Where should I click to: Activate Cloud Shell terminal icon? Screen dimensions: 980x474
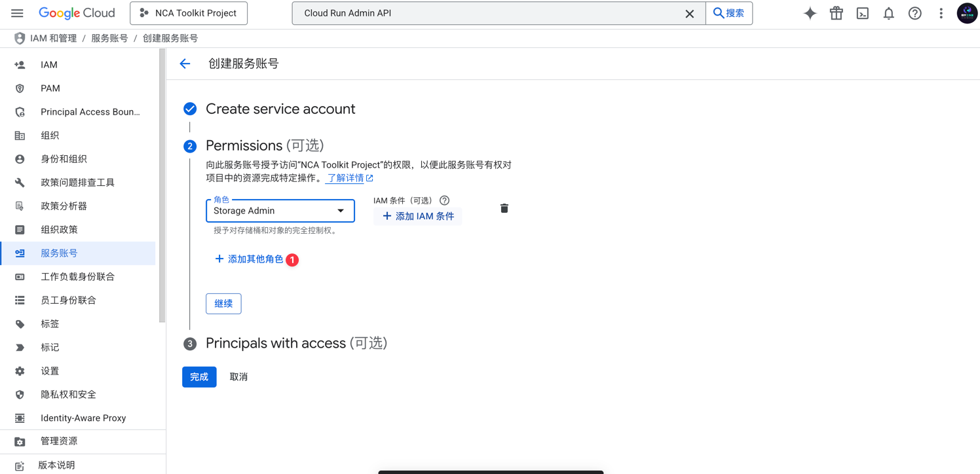pos(862,13)
